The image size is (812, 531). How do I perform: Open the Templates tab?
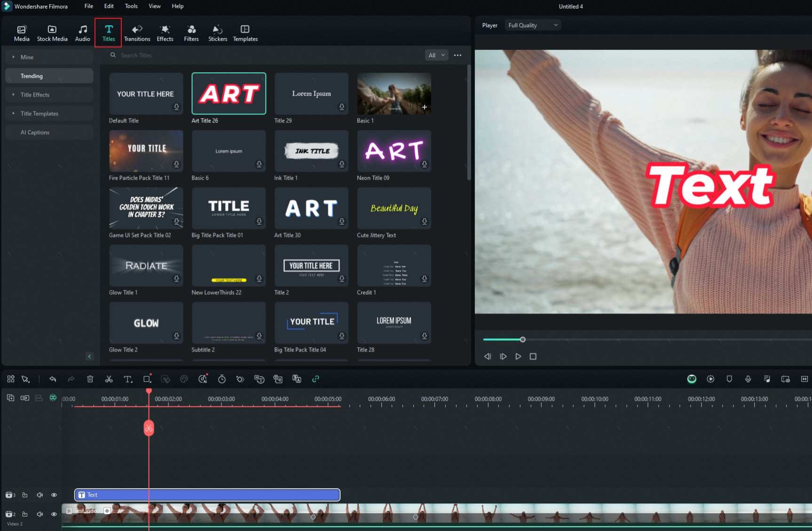(245, 33)
